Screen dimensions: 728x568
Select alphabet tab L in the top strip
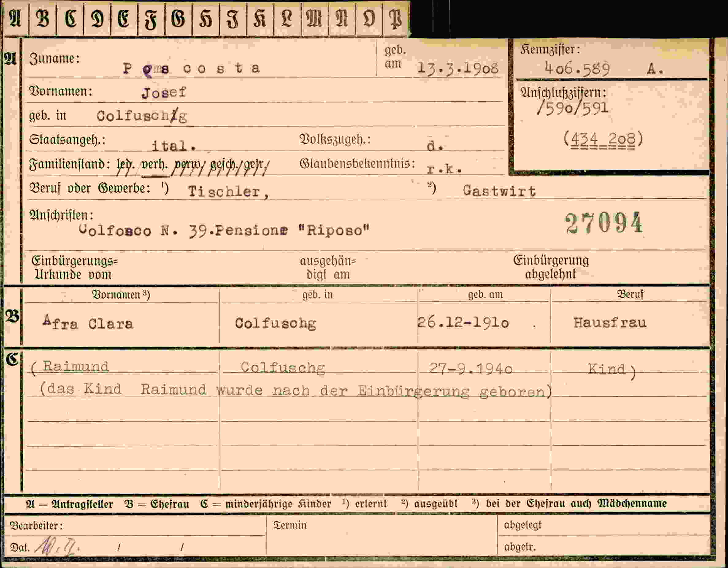(x=287, y=18)
